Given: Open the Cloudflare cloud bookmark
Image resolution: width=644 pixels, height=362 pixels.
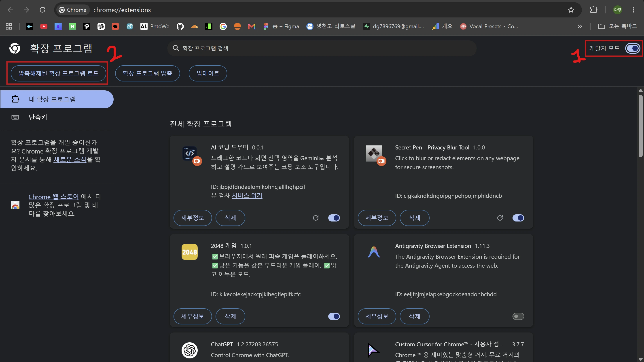Looking at the screenshot, I should [194, 26].
